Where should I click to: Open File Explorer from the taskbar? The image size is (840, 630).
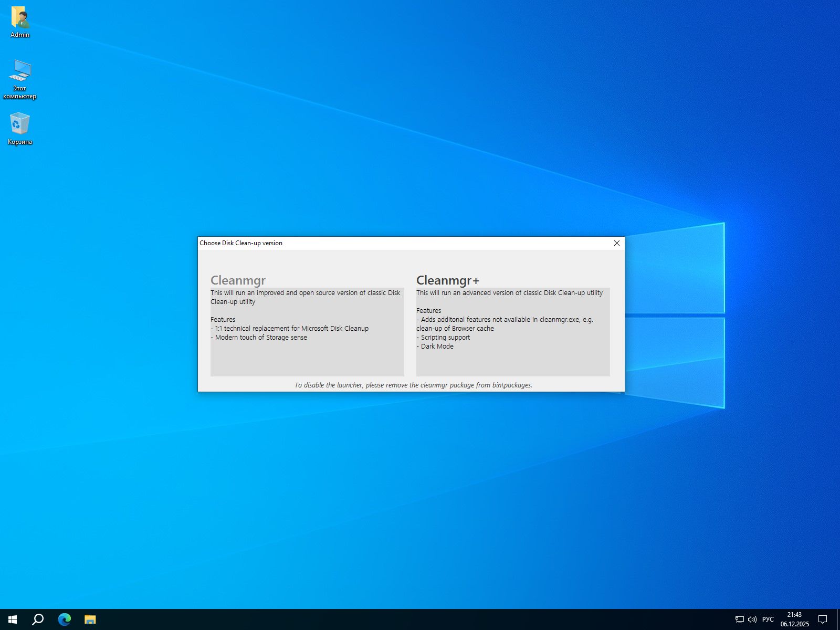click(x=90, y=619)
